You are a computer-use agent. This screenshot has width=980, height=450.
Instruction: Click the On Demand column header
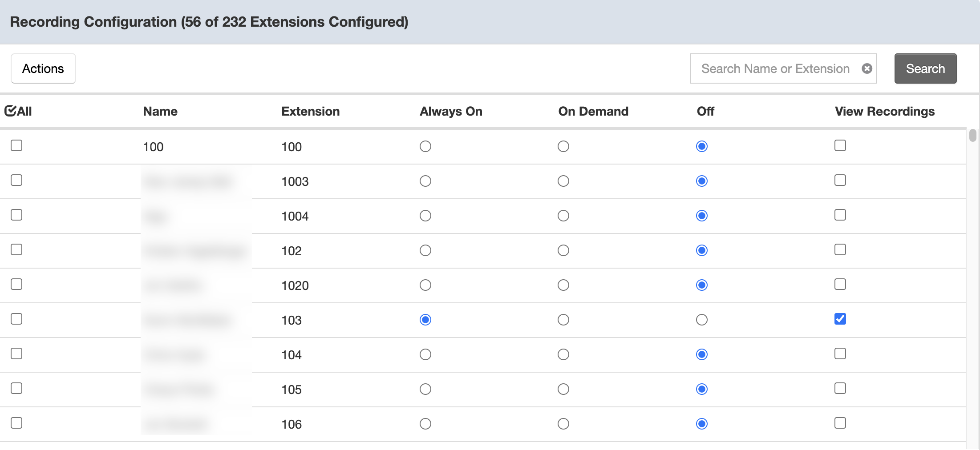(593, 111)
